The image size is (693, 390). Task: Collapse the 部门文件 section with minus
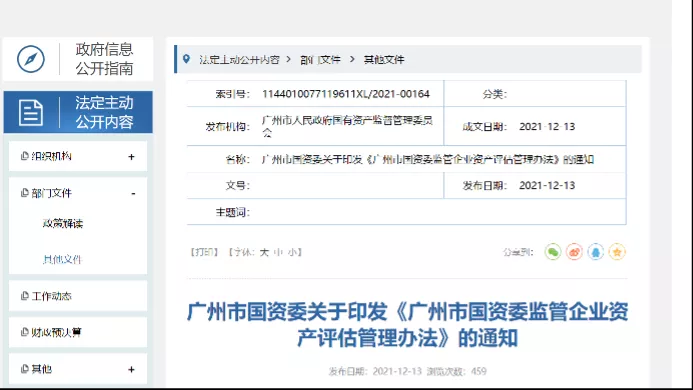(133, 194)
